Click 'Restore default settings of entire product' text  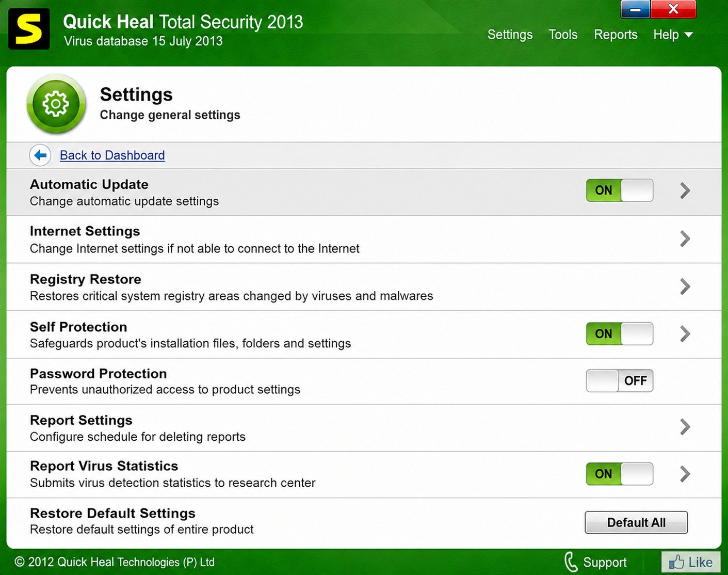tap(142, 529)
